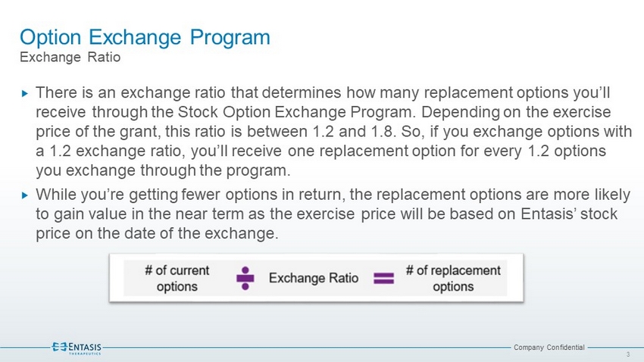This screenshot has height=362, width=644.
Task: Click paragraph starting 'While you're getting fewer'
Action: tap(333, 214)
